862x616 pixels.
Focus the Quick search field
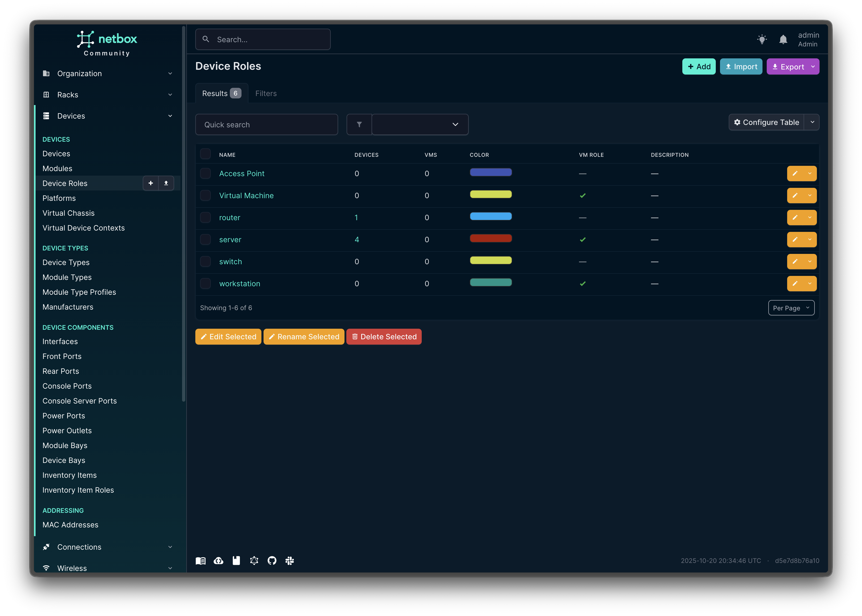tap(266, 124)
